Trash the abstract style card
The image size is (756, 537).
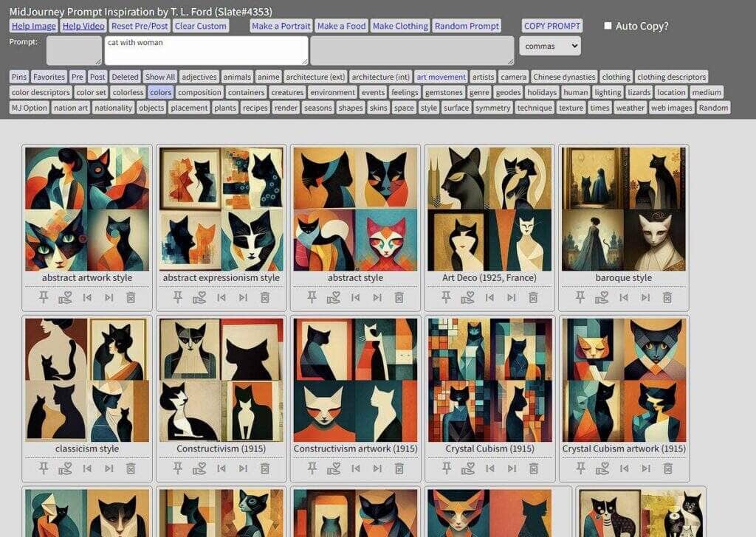point(399,298)
